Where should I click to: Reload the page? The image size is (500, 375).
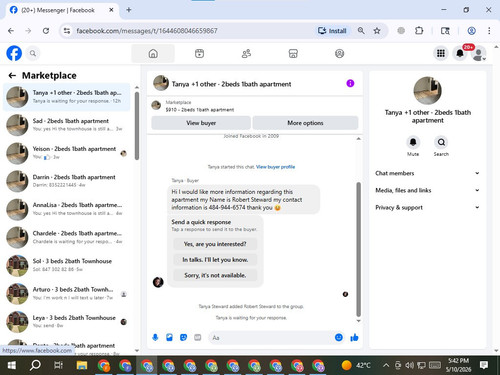pyautogui.click(x=46, y=31)
